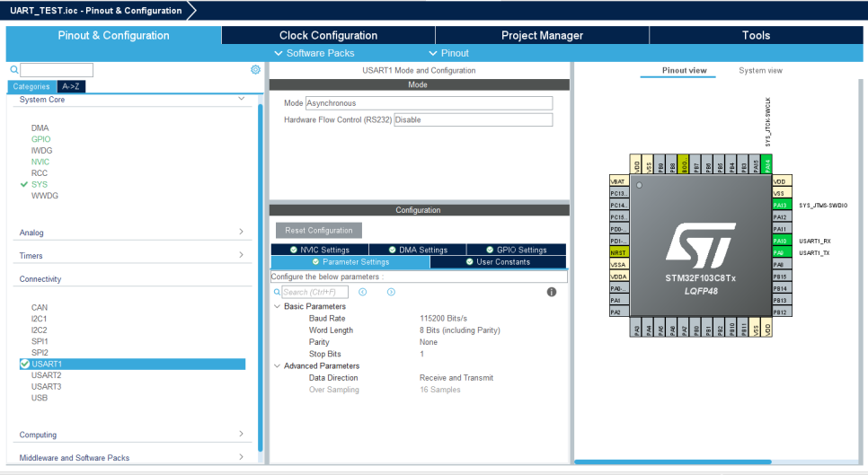The width and height of the screenshot is (868, 475).
Task: Select I2C1 under Connectivity
Action: click(x=40, y=319)
